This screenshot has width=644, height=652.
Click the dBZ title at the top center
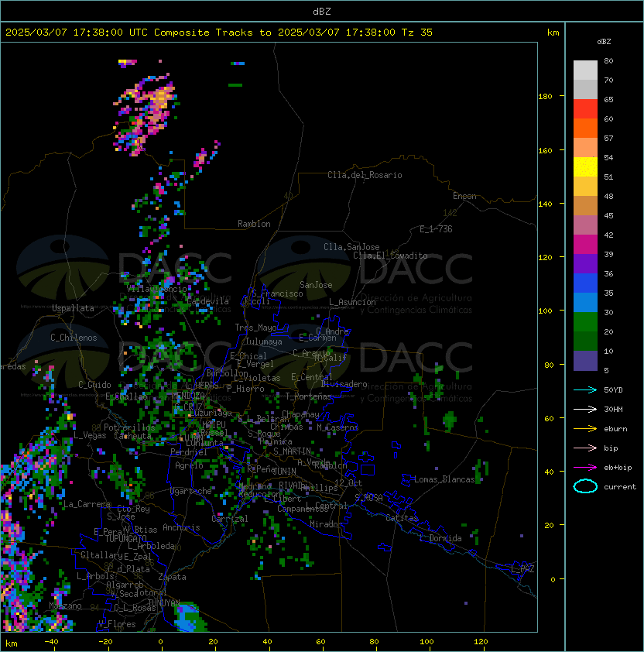coord(322,11)
